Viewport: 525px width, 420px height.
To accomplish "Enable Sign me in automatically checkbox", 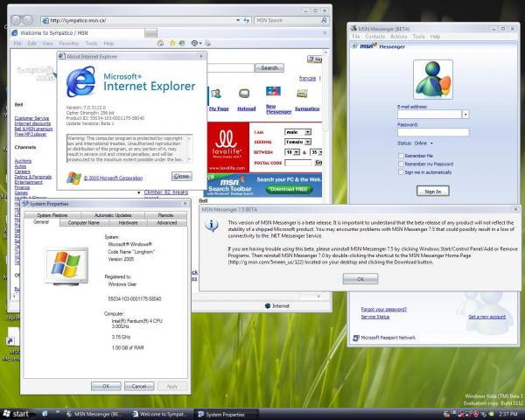I will [x=401, y=172].
